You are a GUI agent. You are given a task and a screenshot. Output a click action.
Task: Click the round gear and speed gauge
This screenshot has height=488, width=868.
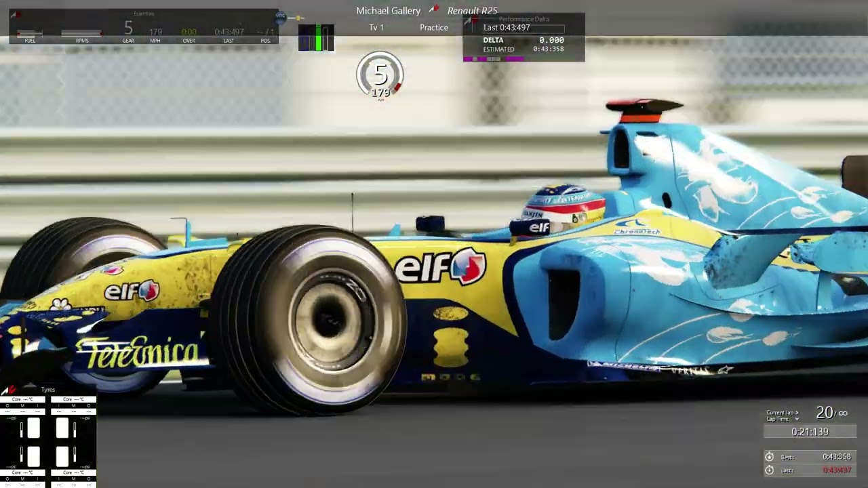[x=380, y=75]
